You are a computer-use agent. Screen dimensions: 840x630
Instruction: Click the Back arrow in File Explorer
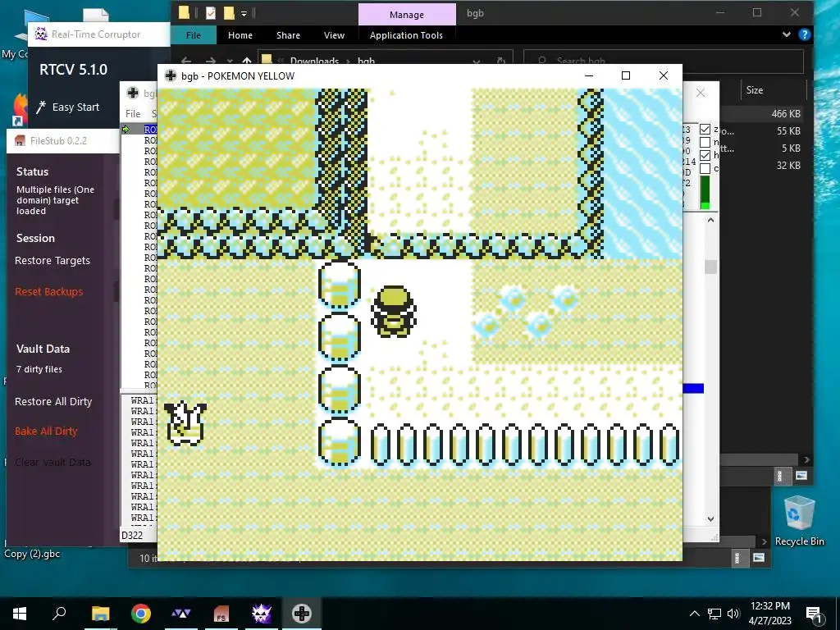186,61
